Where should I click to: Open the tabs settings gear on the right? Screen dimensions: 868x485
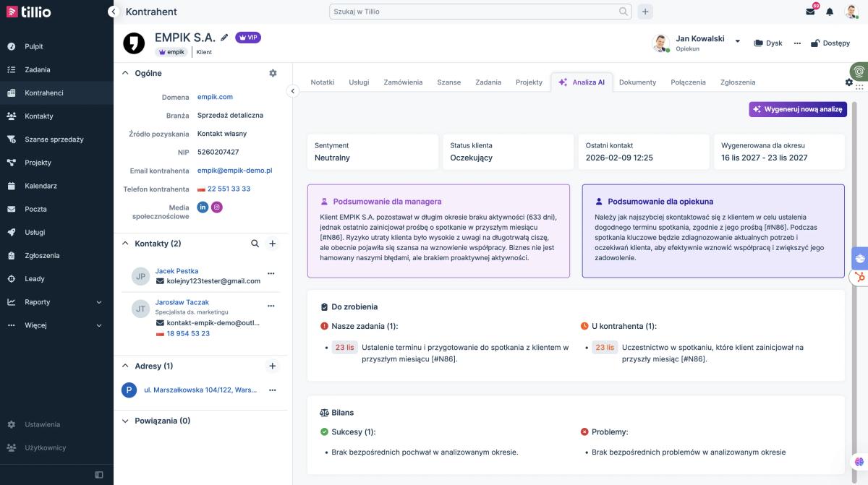coord(849,82)
